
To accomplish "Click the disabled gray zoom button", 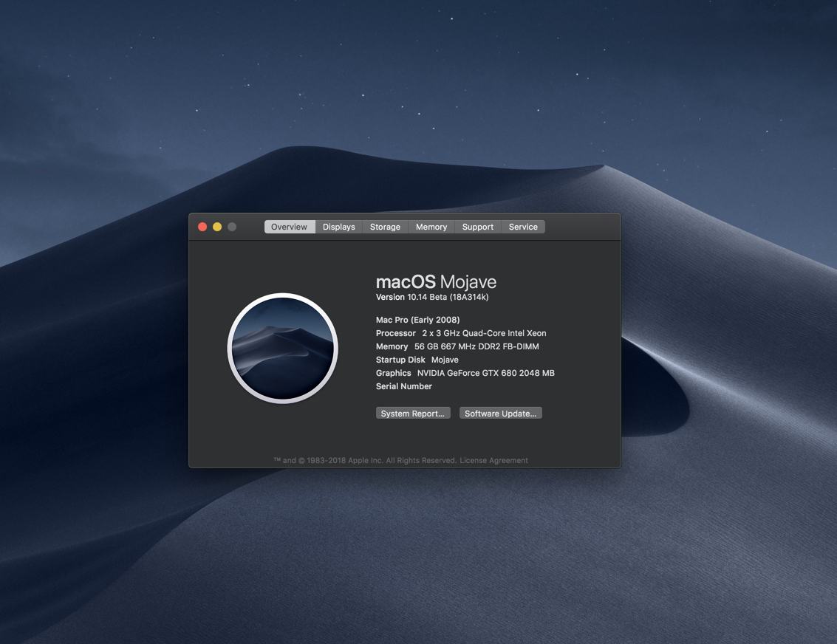I will (232, 227).
